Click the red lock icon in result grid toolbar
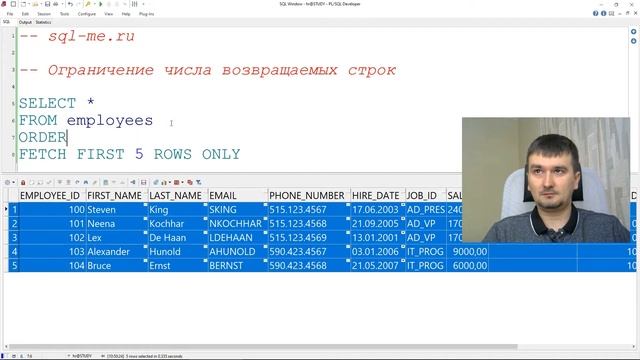The width and height of the screenshot is (640, 360). point(23,182)
